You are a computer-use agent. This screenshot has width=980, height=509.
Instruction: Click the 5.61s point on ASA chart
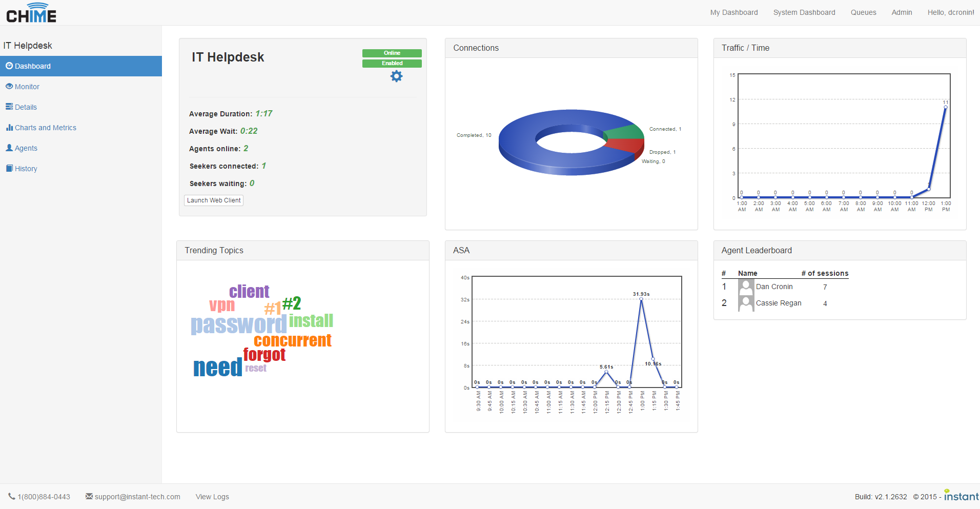(606, 372)
